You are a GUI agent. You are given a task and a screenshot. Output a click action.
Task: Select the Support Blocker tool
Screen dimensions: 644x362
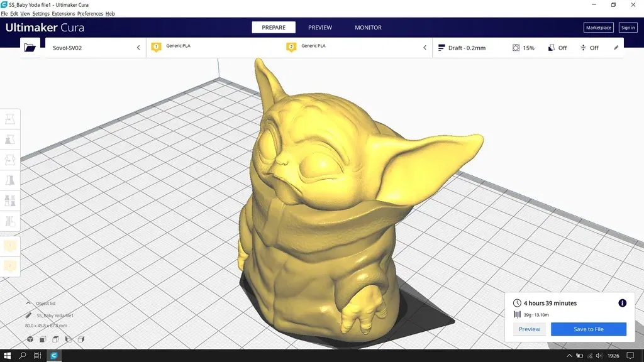click(9, 222)
